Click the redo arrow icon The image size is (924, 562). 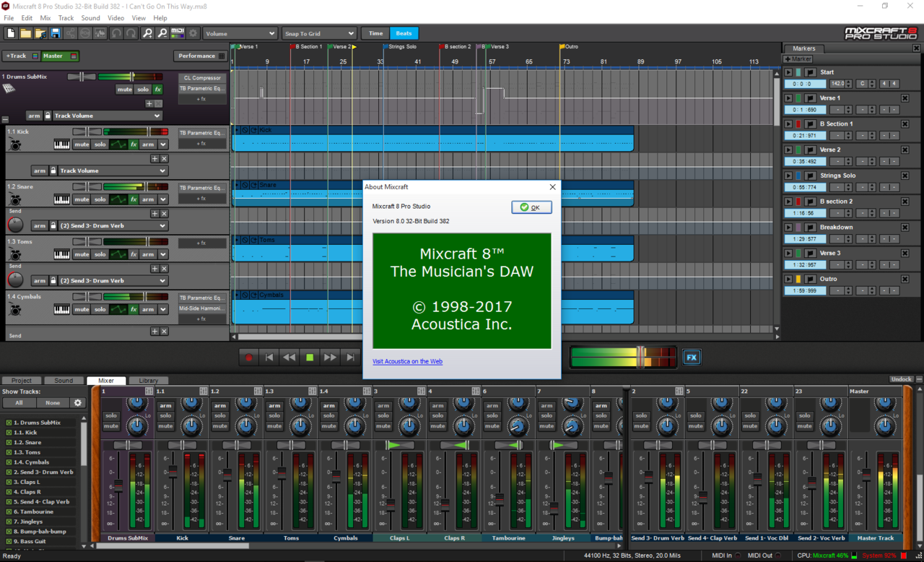131,33
